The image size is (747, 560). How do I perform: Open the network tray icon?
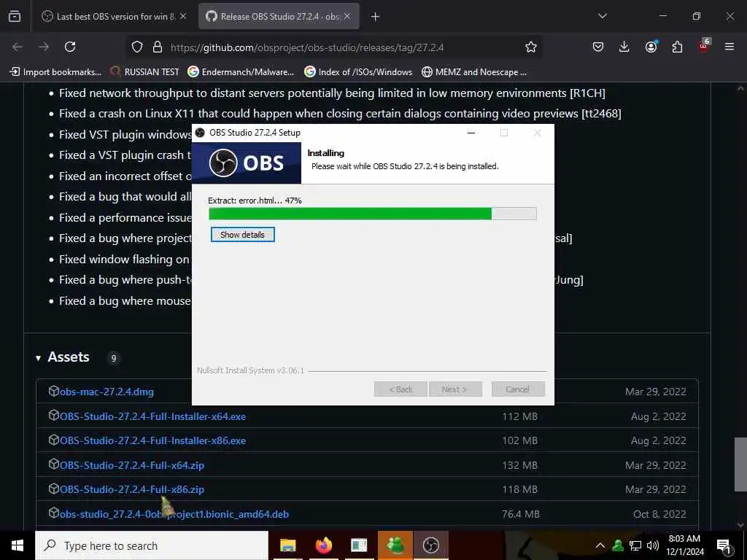pos(635,545)
